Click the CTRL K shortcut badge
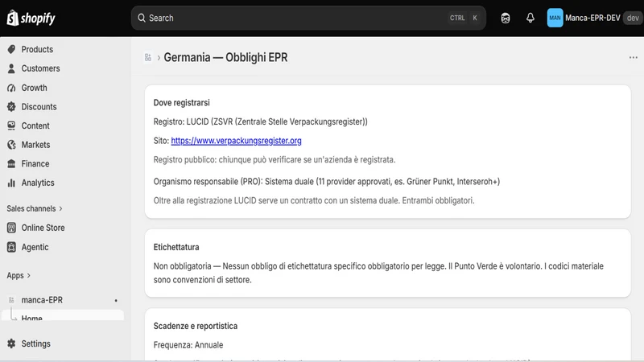Image resolution: width=644 pixels, height=362 pixels. (464, 18)
